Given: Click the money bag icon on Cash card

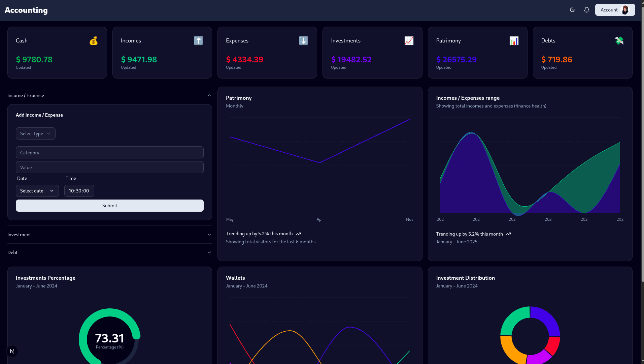Looking at the screenshot, I should [x=93, y=40].
